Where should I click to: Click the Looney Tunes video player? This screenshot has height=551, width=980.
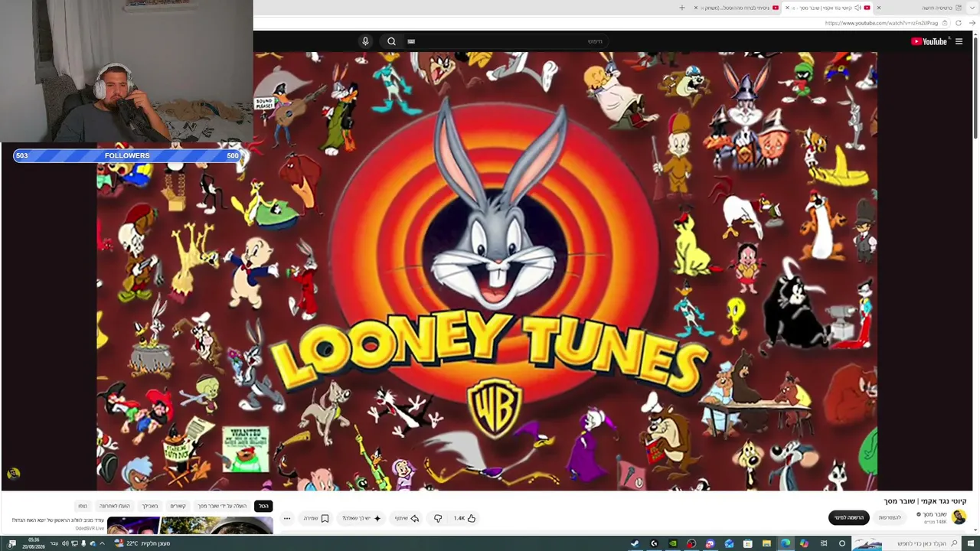487,271
